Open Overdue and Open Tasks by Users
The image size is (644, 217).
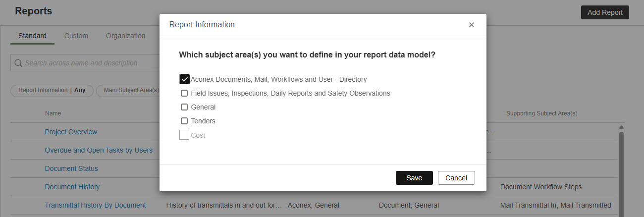(99, 150)
